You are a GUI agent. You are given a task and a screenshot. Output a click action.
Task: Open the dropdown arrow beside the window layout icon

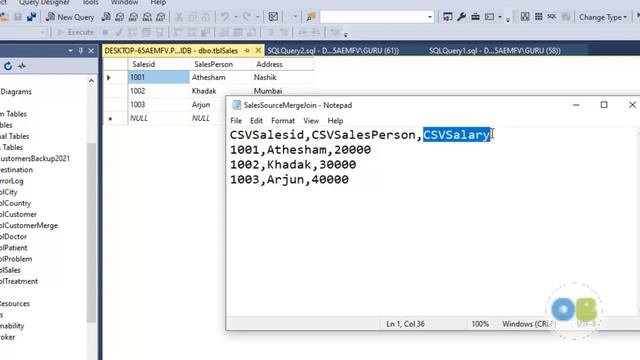click(x=500, y=17)
